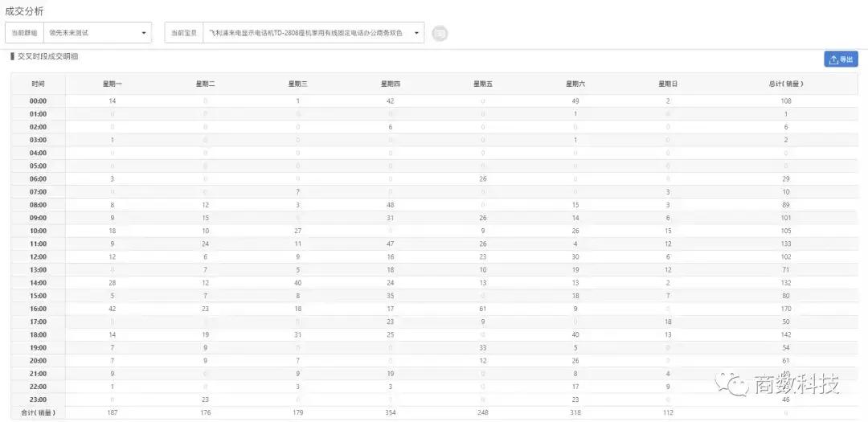Select the 16:00 time row label
This screenshot has height=422, width=868.
tap(39, 309)
